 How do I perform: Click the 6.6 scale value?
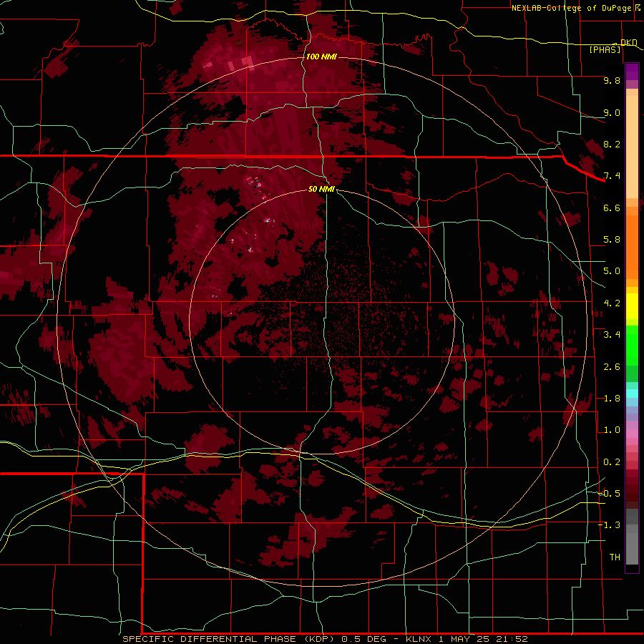tap(612, 208)
